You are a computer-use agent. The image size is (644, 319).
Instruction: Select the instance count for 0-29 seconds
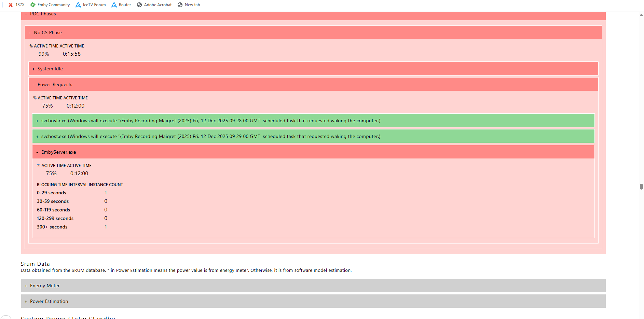coord(106,193)
